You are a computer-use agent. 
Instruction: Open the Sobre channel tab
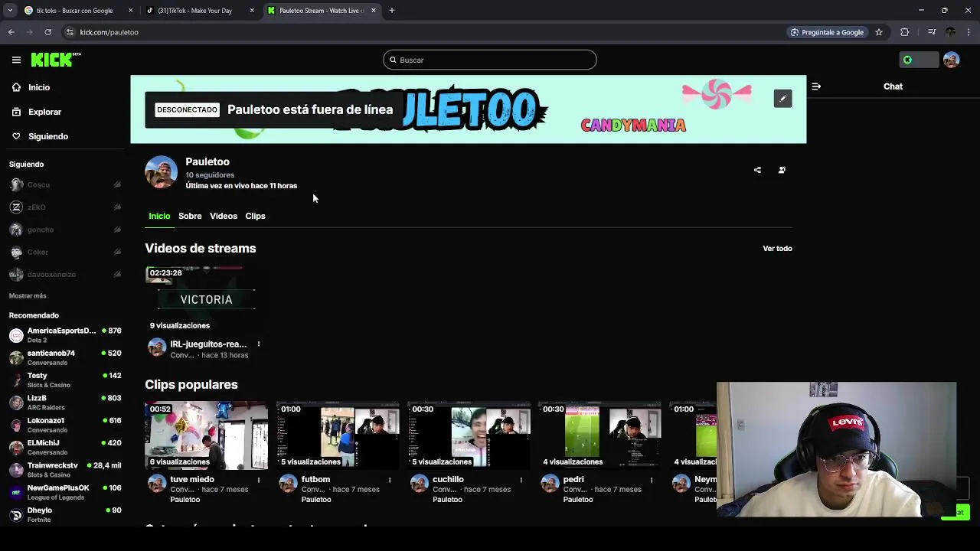pyautogui.click(x=190, y=216)
